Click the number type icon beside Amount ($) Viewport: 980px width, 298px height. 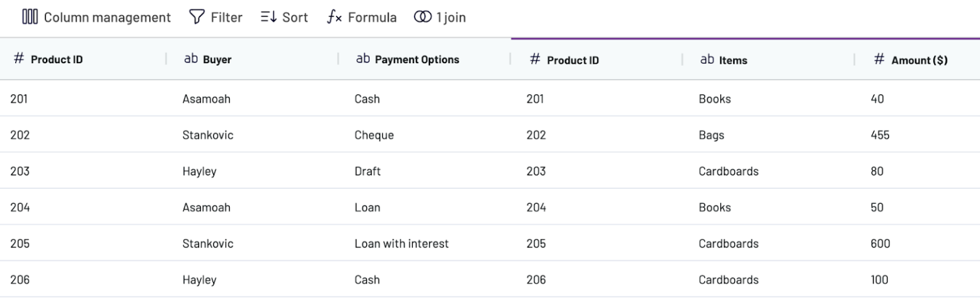click(879, 59)
